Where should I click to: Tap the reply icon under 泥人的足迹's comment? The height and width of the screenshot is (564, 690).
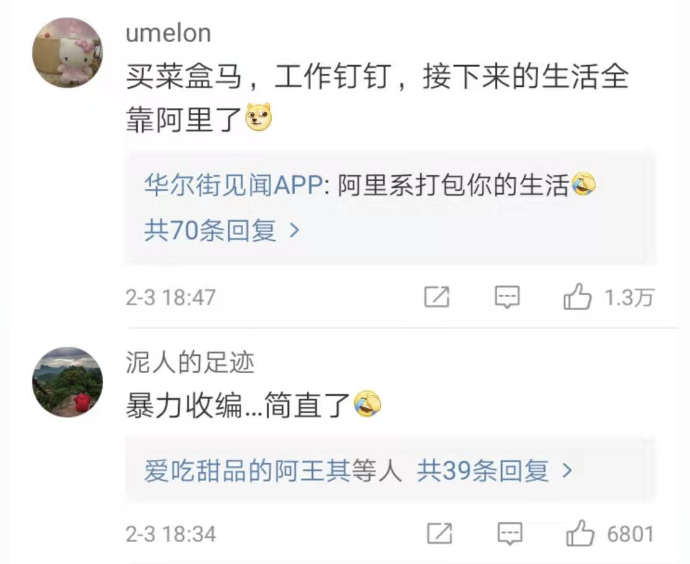point(508,534)
